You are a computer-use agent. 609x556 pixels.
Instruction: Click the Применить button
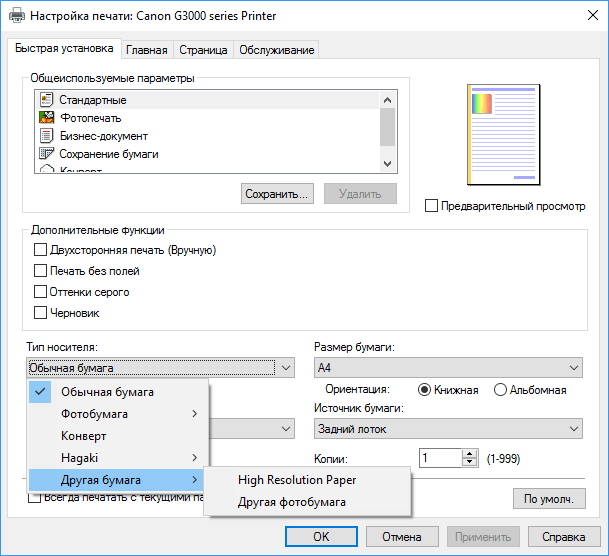point(483,537)
